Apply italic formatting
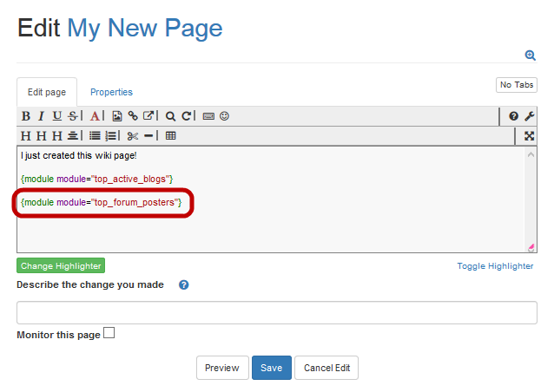The image size is (554, 392). [41, 116]
